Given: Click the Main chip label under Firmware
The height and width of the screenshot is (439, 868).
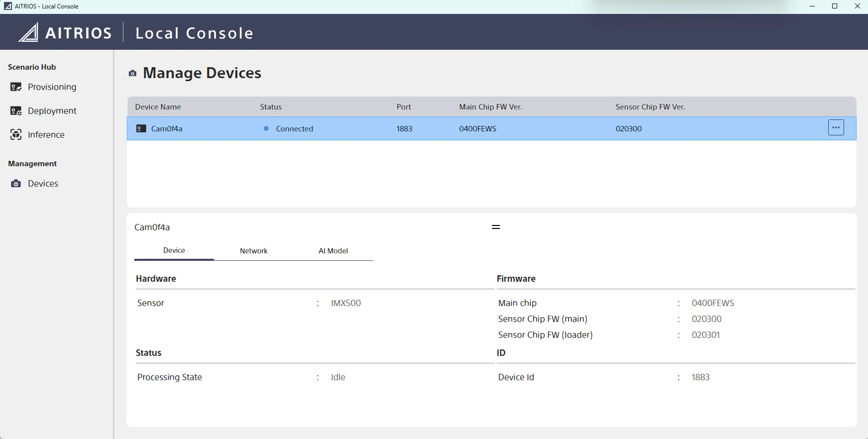Looking at the screenshot, I should point(517,303).
